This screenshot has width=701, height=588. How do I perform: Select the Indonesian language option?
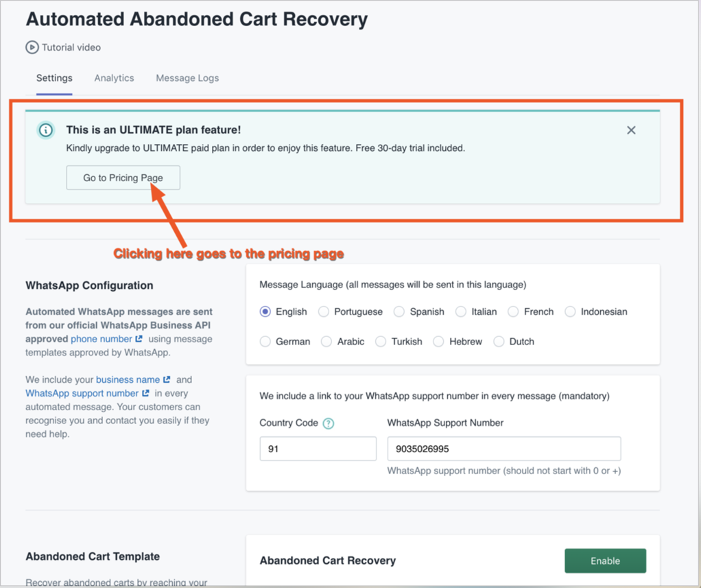pyautogui.click(x=570, y=311)
